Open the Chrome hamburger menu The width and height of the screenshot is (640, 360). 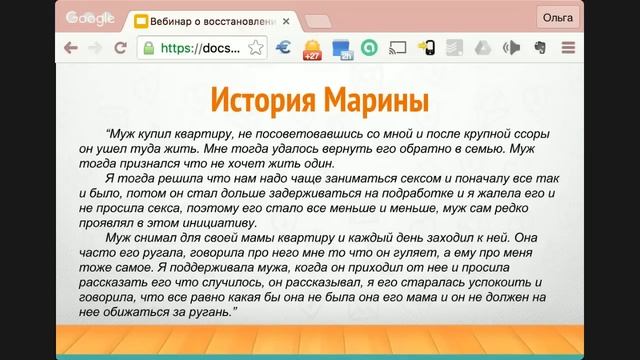[x=568, y=48]
